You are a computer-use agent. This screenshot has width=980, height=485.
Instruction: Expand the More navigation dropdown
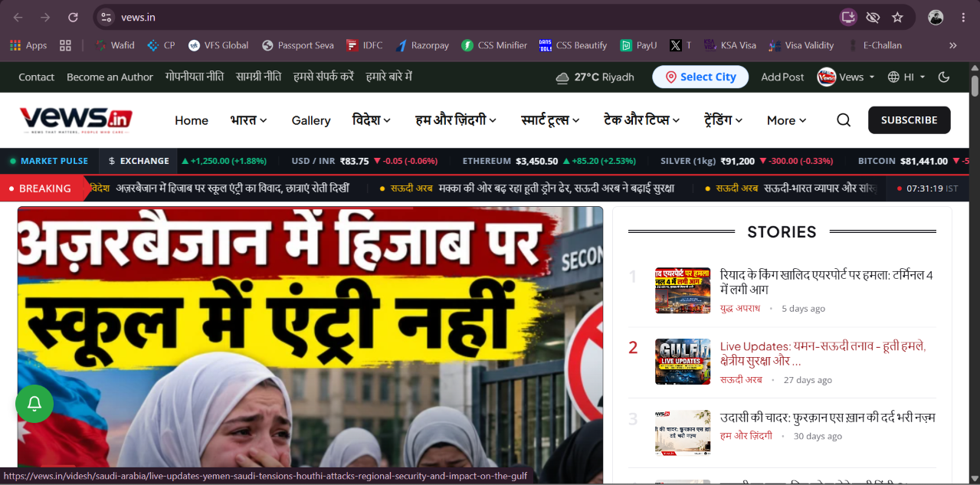click(x=787, y=120)
